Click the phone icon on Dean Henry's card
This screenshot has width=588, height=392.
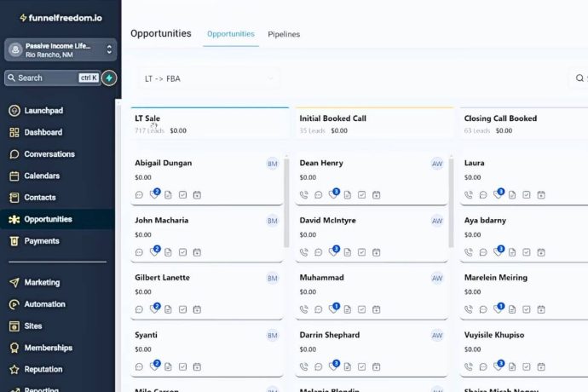click(304, 195)
